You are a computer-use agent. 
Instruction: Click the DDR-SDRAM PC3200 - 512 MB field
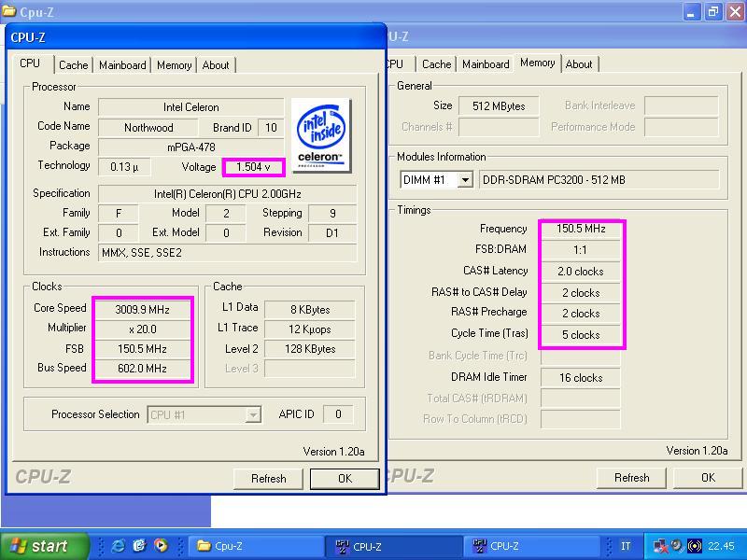click(599, 180)
